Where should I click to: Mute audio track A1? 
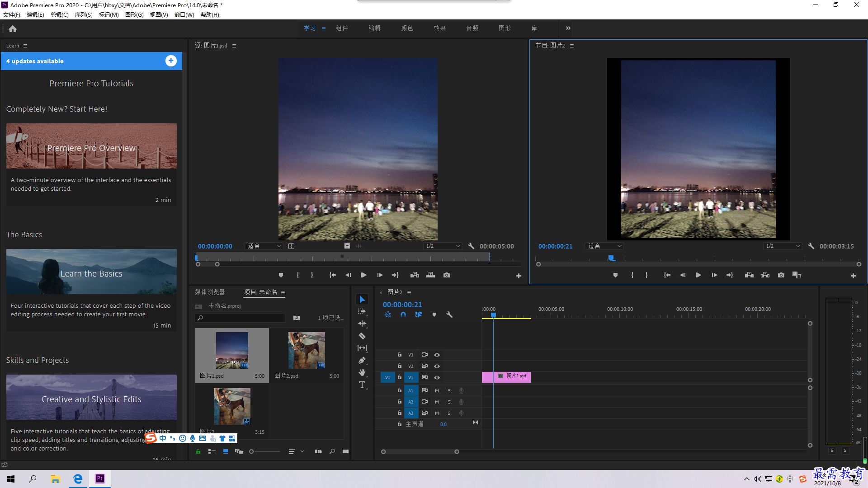pos(437,390)
